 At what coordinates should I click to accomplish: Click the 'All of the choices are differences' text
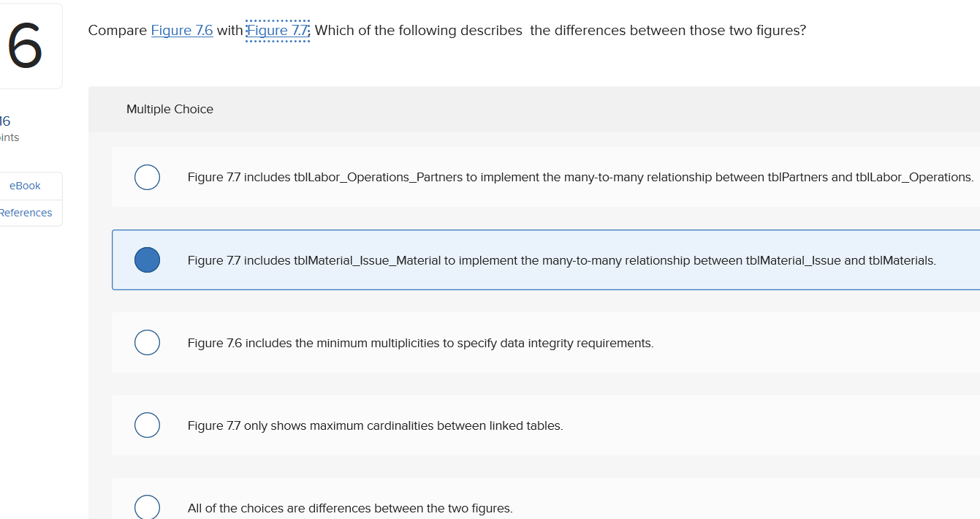[351, 507]
